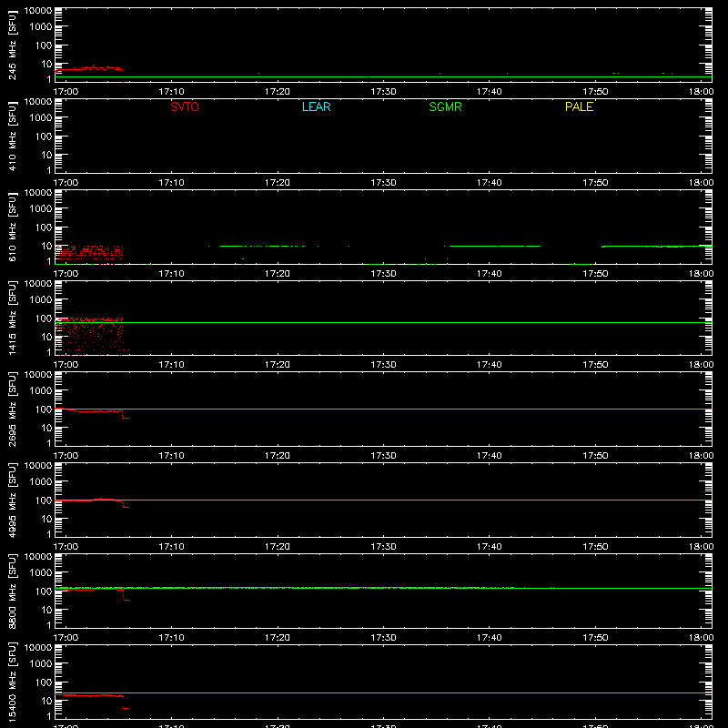The width and height of the screenshot is (728, 728).
Task: Select the 245 MHz [SFU] axis title
Action: [x=12, y=45]
